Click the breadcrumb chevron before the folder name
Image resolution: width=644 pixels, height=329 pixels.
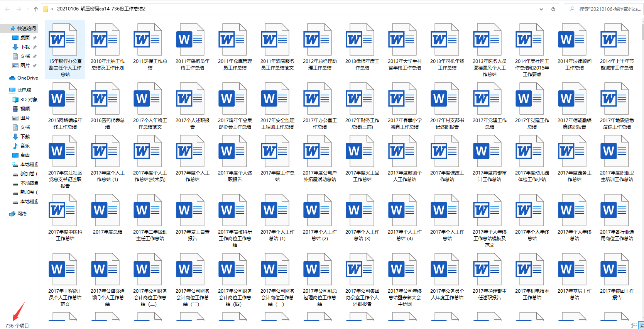(52, 9)
